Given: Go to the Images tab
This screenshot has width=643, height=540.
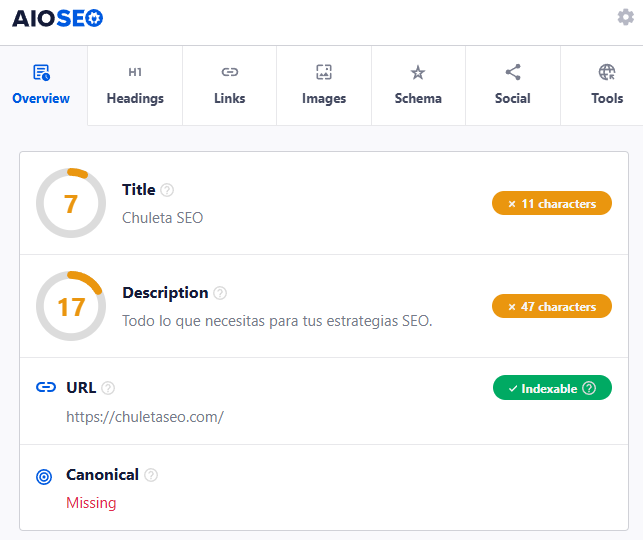Looking at the screenshot, I should (324, 85).
